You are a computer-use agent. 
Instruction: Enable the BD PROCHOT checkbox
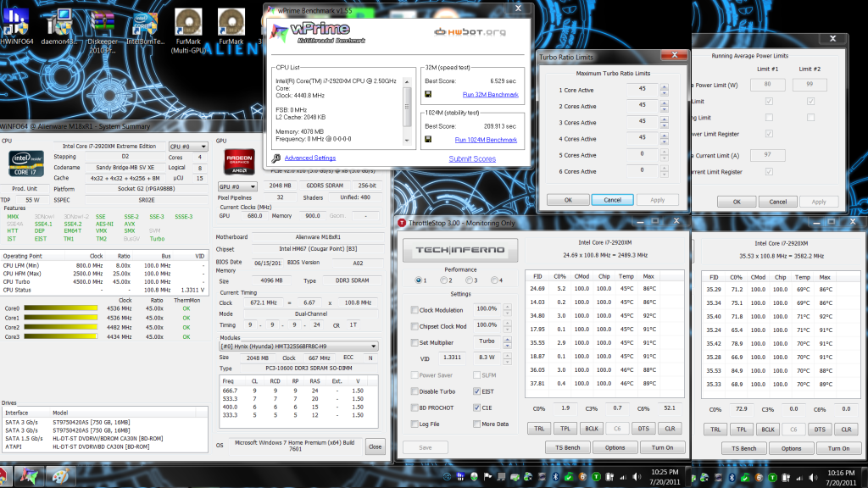point(414,408)
